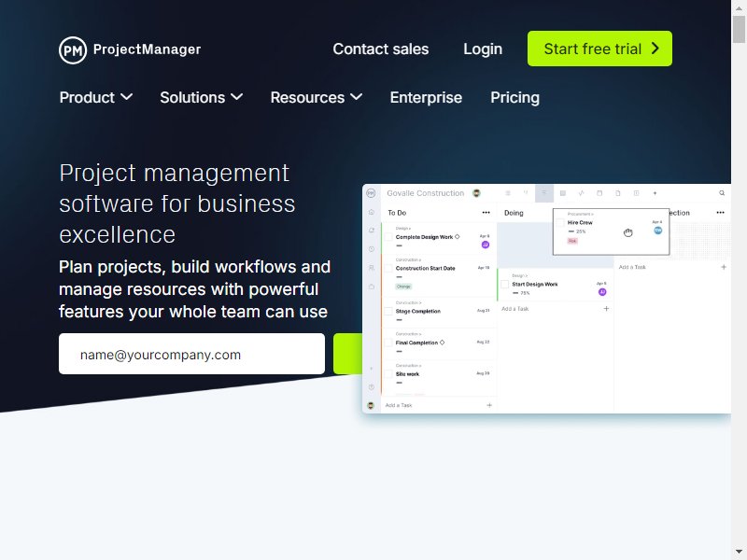Check the Site work checkbox

pos(388,374)
